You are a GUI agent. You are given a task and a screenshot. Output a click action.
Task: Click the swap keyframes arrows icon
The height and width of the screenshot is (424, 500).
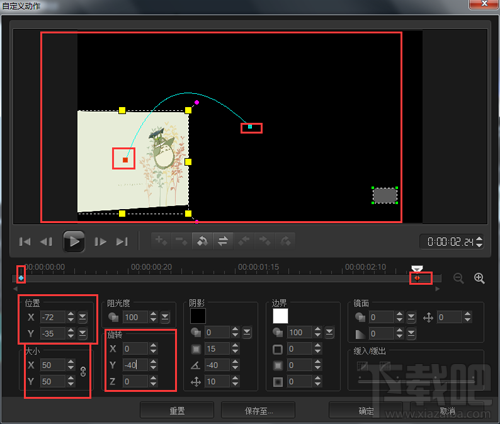(223, 241)
